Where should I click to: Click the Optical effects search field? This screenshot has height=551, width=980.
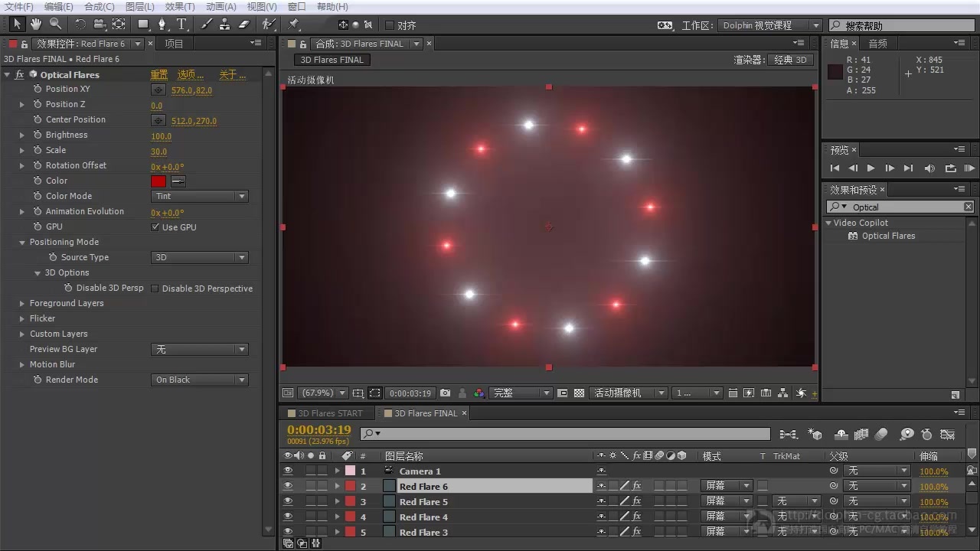click(900, 207)
